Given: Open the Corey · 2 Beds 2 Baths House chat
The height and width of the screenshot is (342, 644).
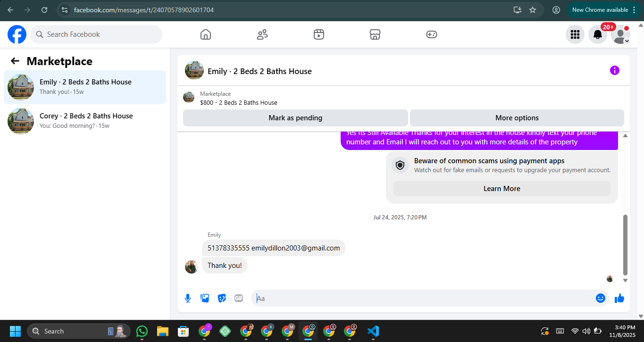Looking at the screenshot, I should coord(85,121).
